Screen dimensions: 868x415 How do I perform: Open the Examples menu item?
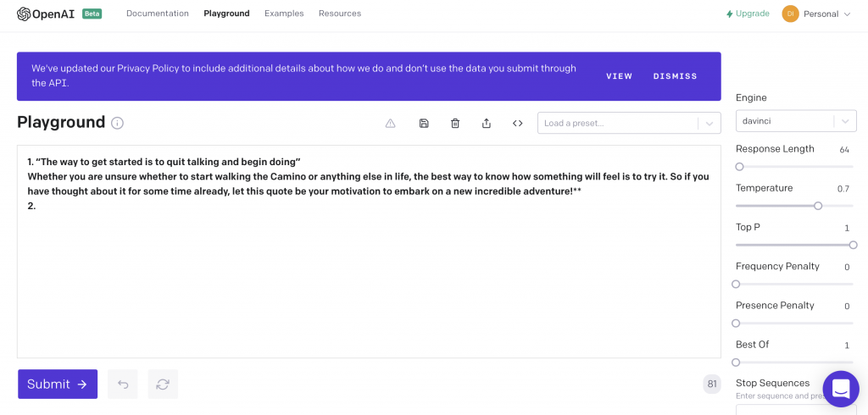[284, 14]
